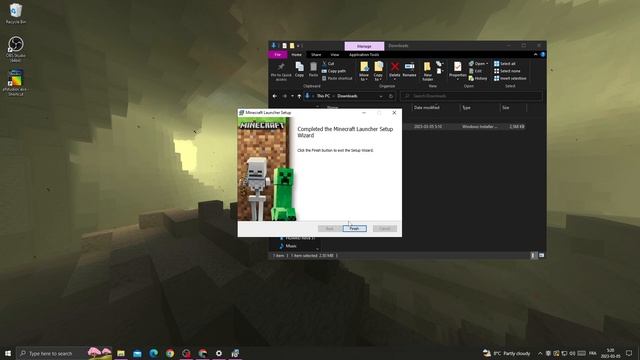
Task: Open the Open dropdown in ribbon
Action: 479,64
